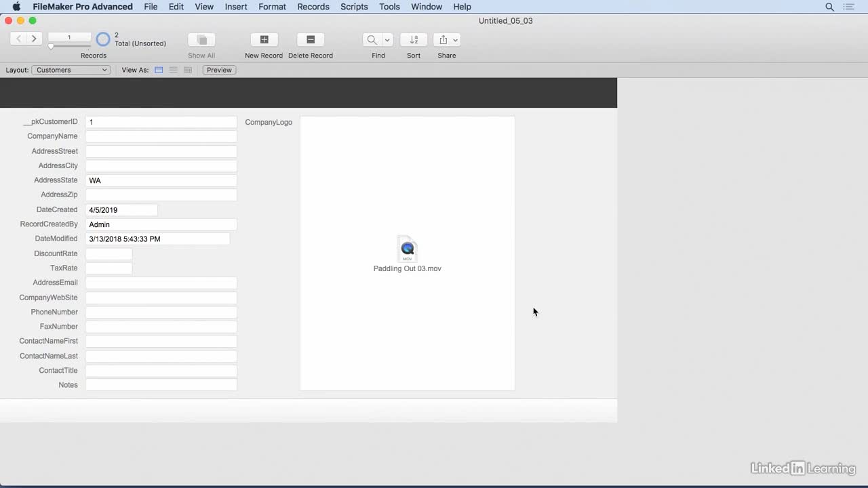
Task: Click the Spotlight search icon
Action: 829,7
